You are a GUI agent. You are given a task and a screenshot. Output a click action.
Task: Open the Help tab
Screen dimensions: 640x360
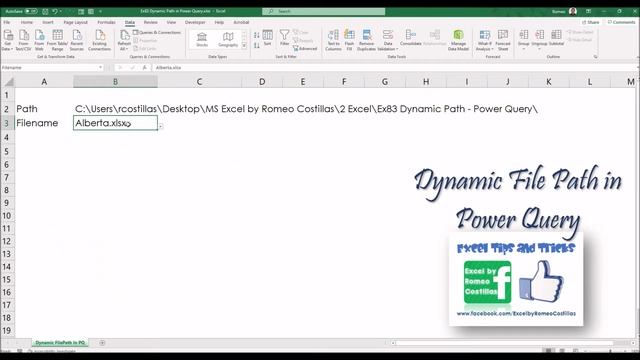pos(219,22)
